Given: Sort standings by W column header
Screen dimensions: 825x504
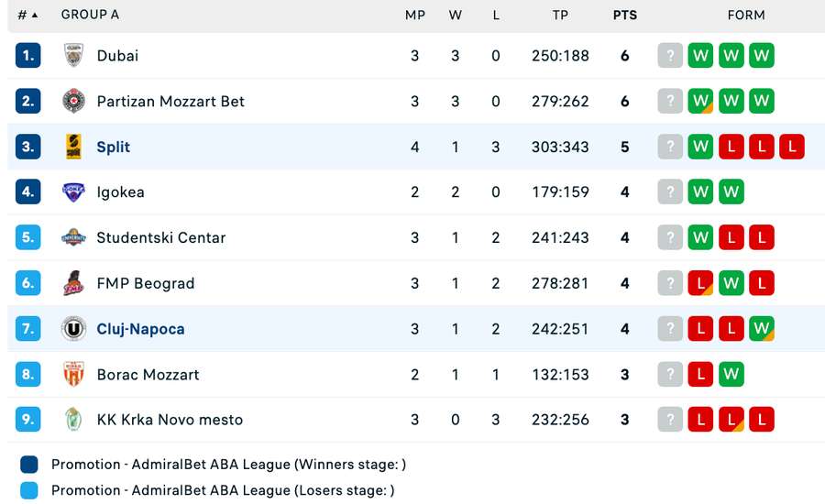Looking at the screenshot, I should click(x=456, y=15).
